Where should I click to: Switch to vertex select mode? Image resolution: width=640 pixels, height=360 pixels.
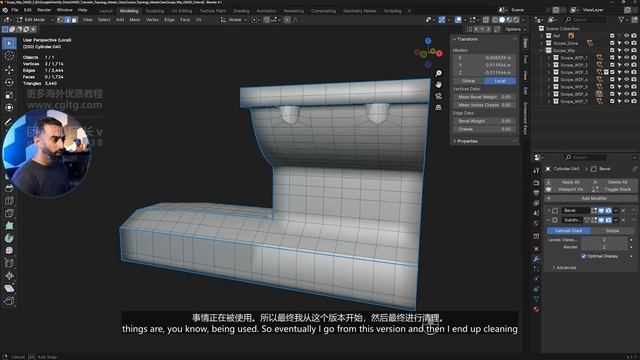point(60,20)
